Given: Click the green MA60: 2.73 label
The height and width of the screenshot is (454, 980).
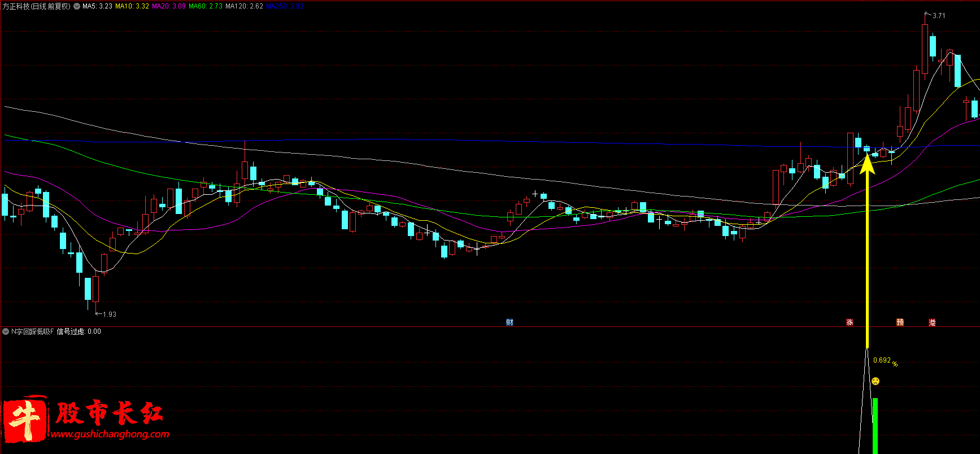Looking at the screenshot, I should [x=206, y=7].
